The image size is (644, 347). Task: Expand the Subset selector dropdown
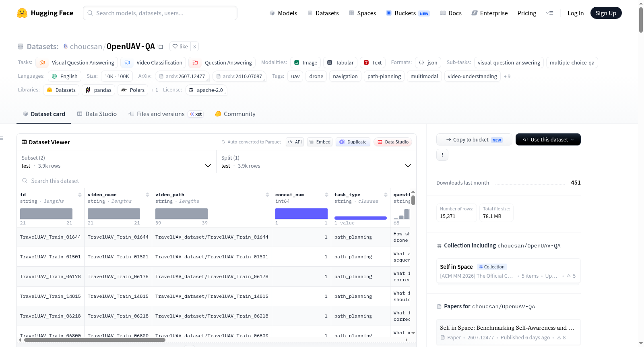pos(117,162)
